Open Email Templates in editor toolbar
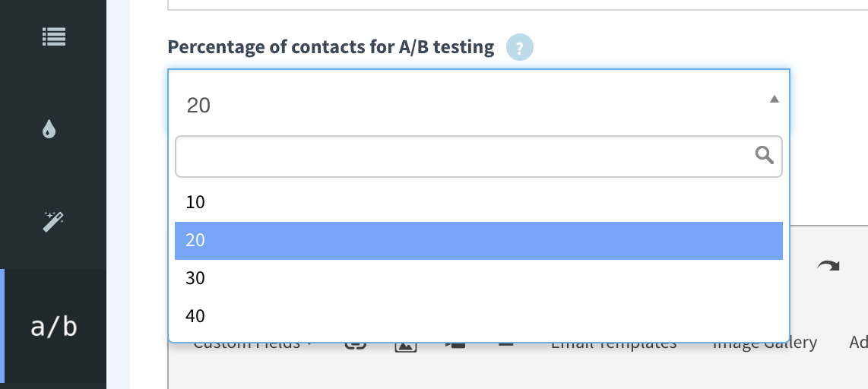 (613, 345)
